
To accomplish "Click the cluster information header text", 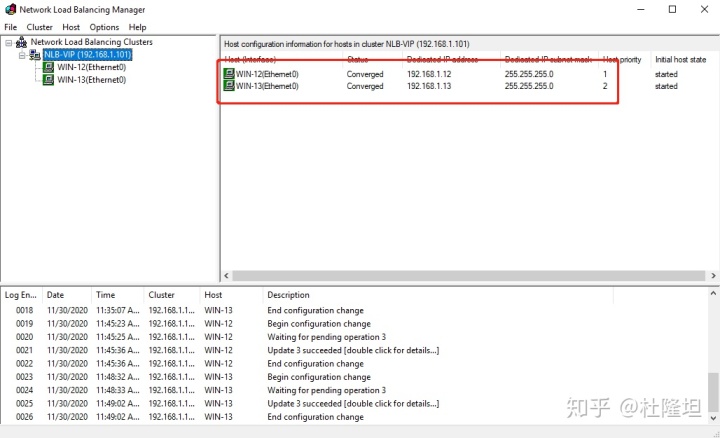I will coord(347,44).
